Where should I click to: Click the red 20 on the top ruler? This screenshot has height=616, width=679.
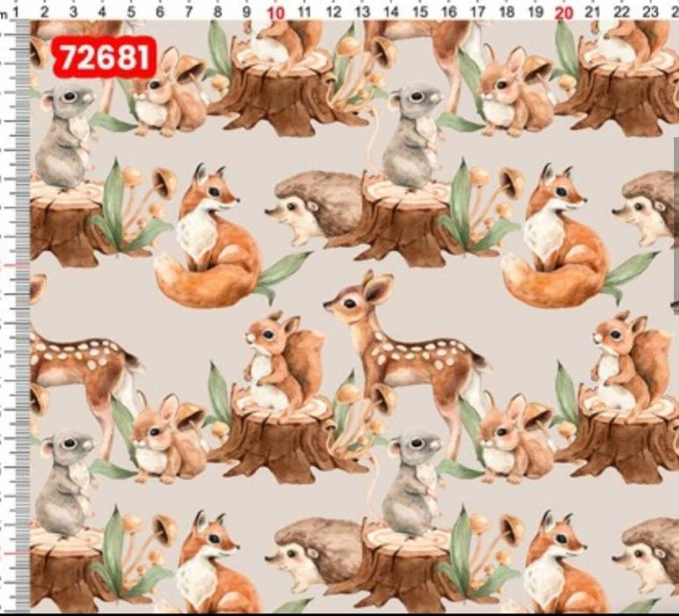[564, 13]
